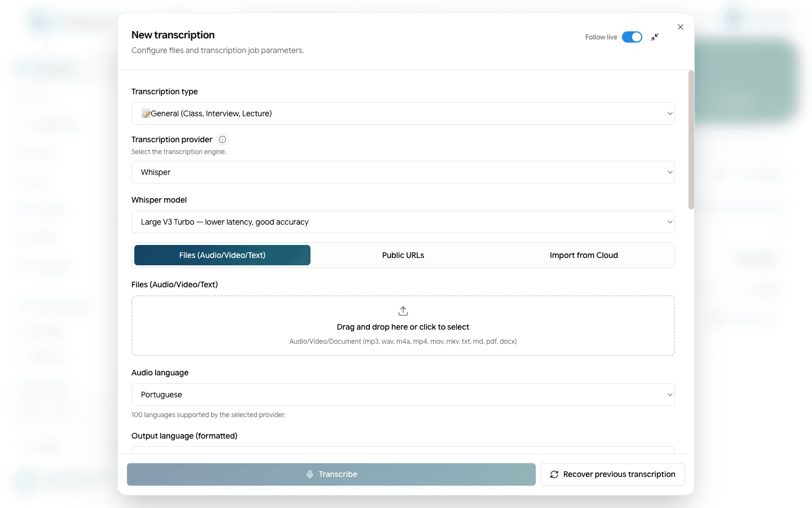812x508 pixels.
Task: Click the dialog's vertical scrollbar
Action: click(x=691, y=140)
